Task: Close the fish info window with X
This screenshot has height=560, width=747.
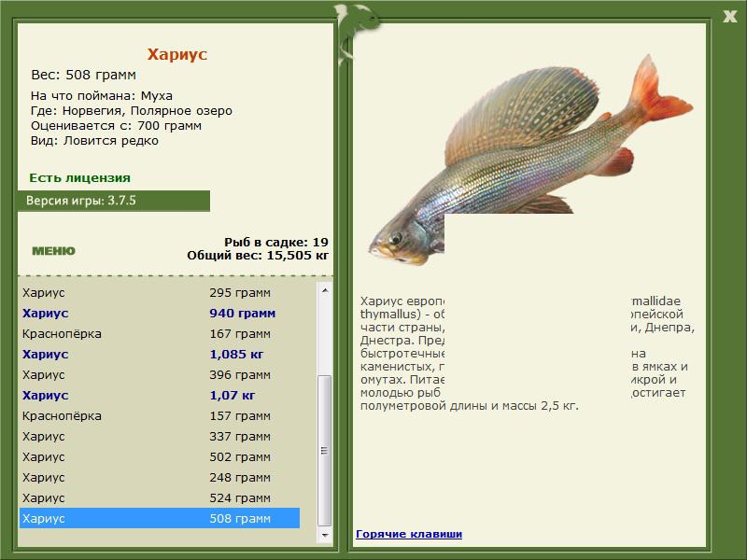Action: 729,13
